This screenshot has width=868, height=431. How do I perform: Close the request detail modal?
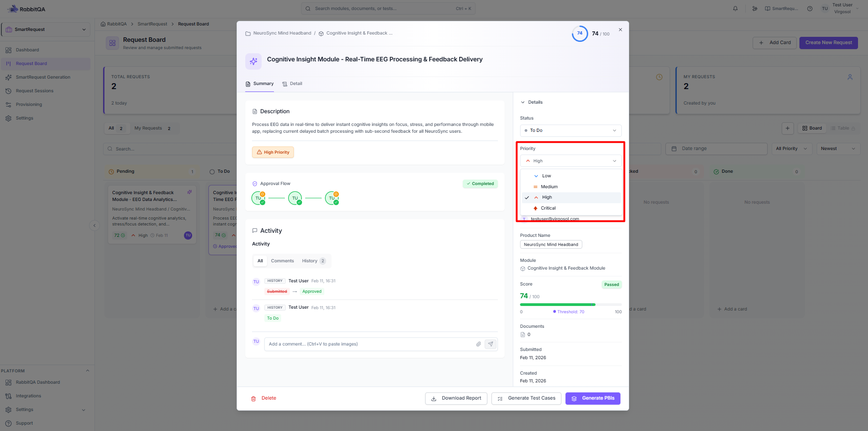point(620,30)
